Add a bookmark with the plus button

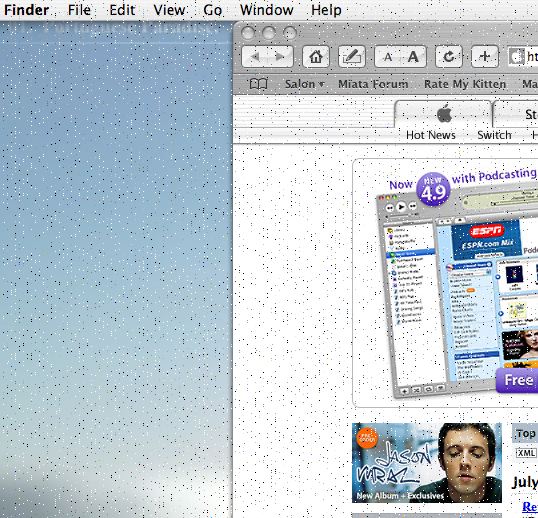tap(484, 57)
